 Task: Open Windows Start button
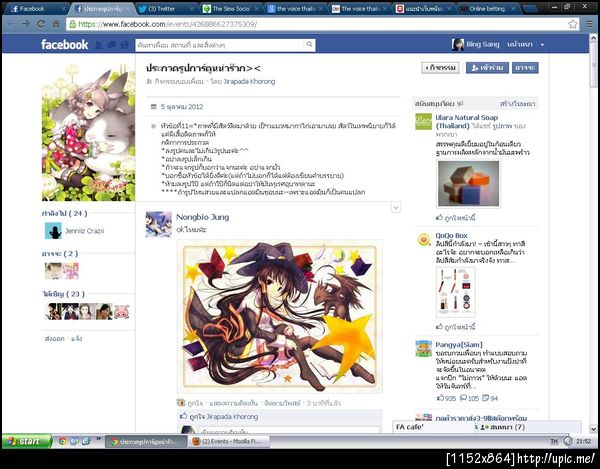pos(26,441)
